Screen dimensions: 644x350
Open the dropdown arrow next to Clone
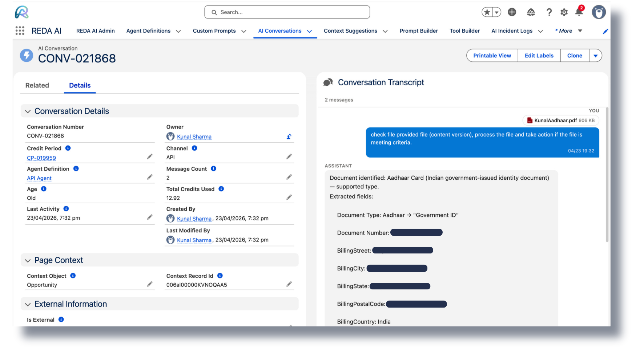click(x=596, y=55)
